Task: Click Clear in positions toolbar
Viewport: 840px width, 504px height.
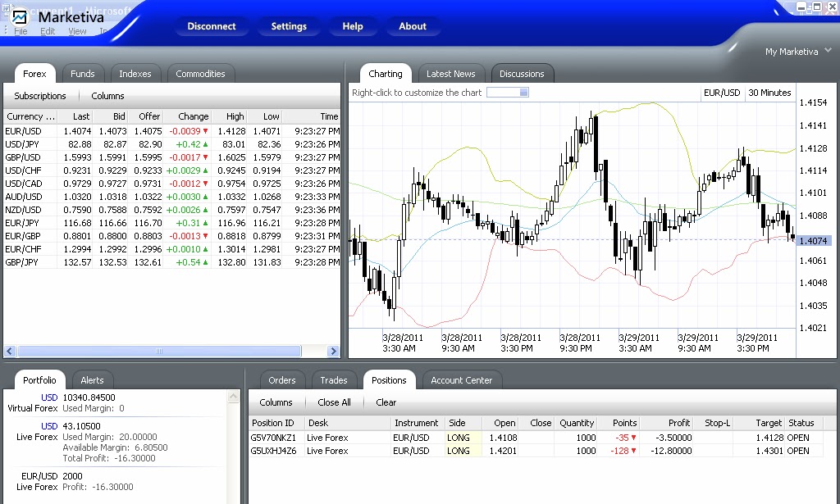Action: [386, 402]
